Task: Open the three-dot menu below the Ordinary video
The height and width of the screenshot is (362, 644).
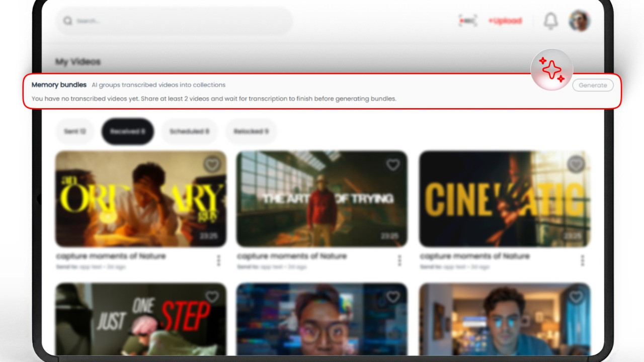Action: pyautogui.click(x=218, y=260)
